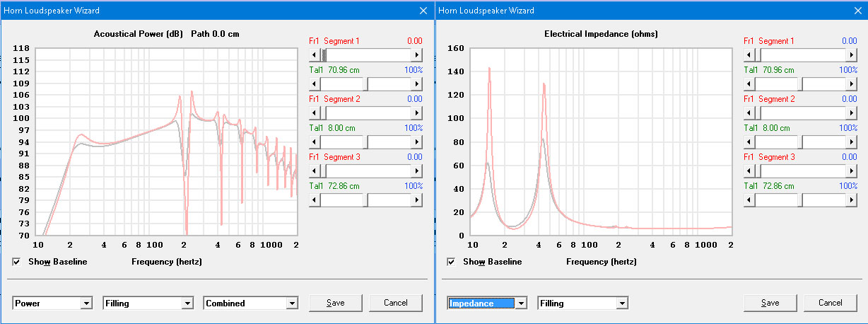Click 'Fr1 Segment 2' label in Acoustical Power window
This screenshot has width=868, height=324.
click(x=334, y=99)
